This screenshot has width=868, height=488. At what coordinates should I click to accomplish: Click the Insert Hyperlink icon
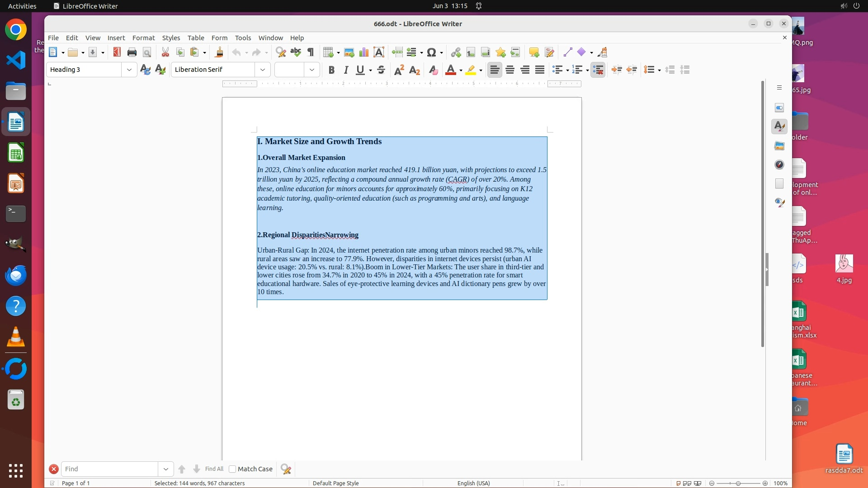click(x=456, y=52)
